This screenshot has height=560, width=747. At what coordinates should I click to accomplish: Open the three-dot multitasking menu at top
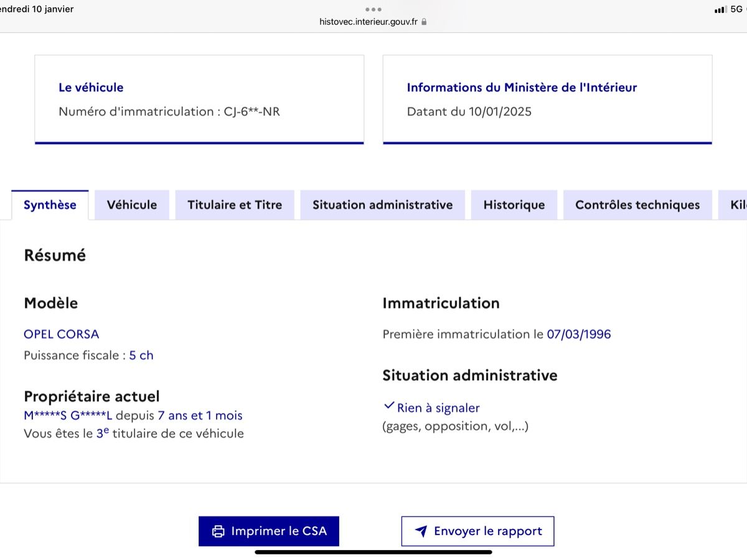pos(374,9)
